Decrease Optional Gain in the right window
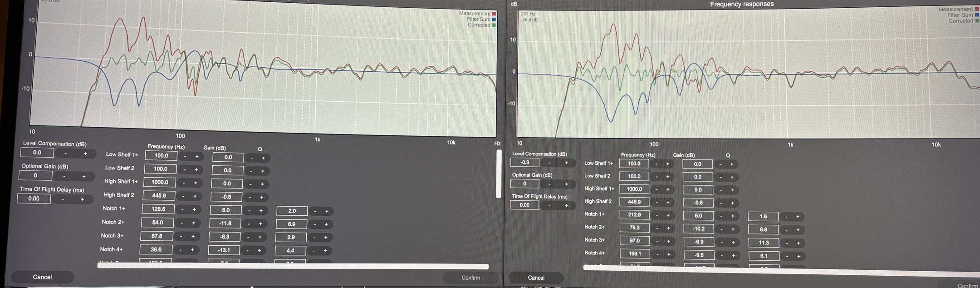The width and height of the screenshot is (980, 288). (x=549, y=184)
